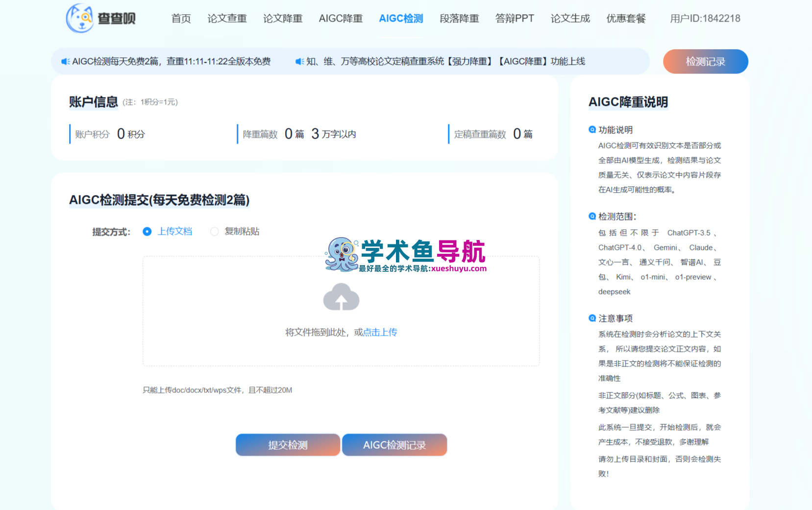Open the 论文查重 nav item

click(227, 19)
